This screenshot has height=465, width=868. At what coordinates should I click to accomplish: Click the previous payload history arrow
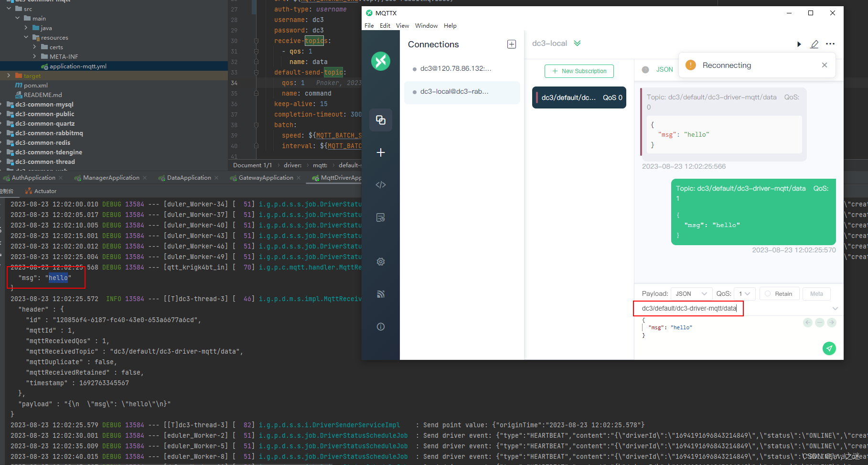coord(808,323)
